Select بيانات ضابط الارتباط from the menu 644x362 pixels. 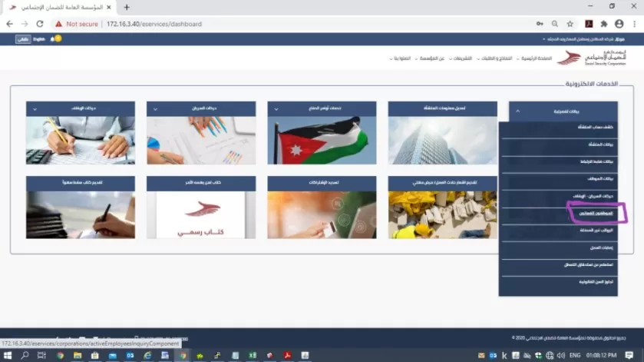(x=558, y=161)
